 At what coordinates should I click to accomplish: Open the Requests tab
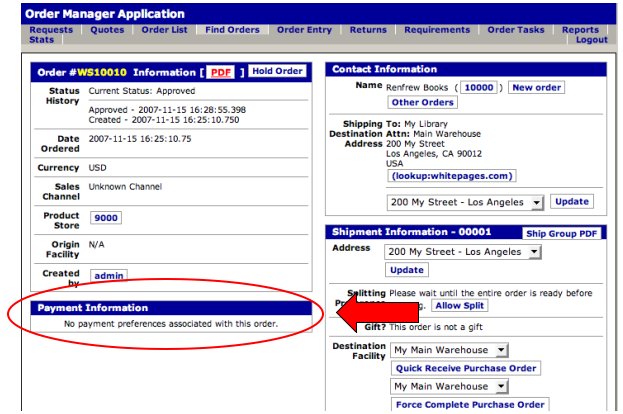pos(51,30)
